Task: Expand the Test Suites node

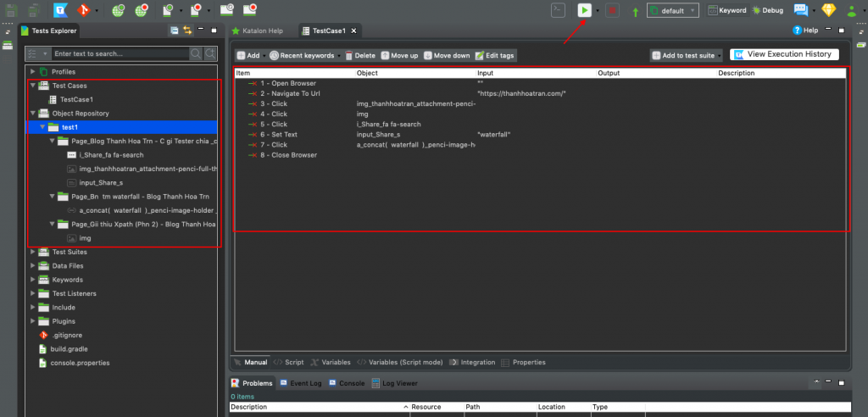Action: [33, 252]
